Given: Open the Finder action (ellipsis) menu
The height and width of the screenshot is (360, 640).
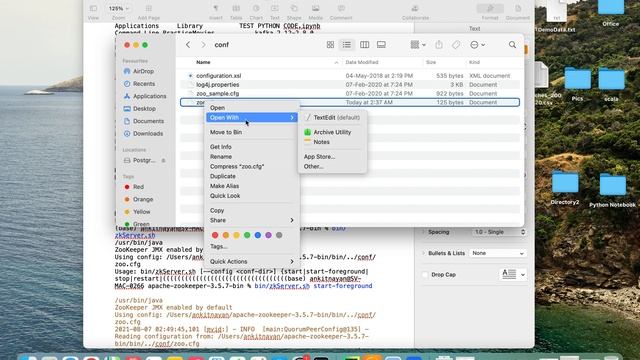Looking at the screenshot, I should point(477,45).
